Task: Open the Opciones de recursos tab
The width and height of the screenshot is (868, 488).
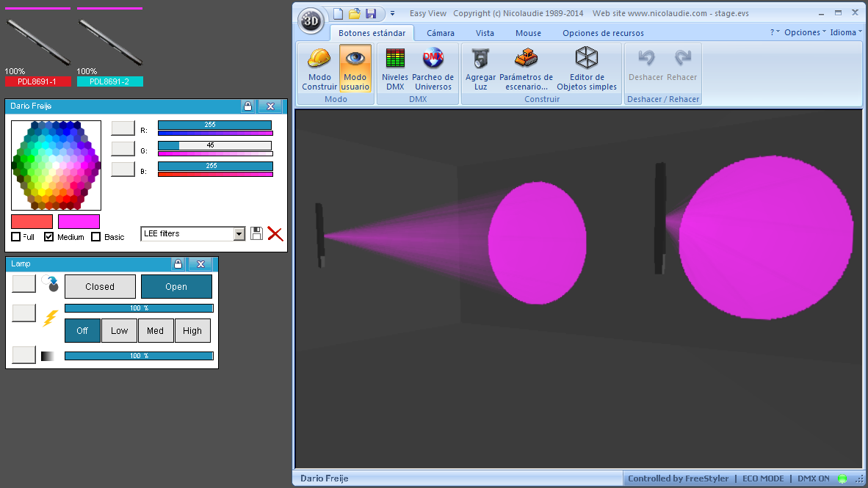Action: click(x=604, y=33)
